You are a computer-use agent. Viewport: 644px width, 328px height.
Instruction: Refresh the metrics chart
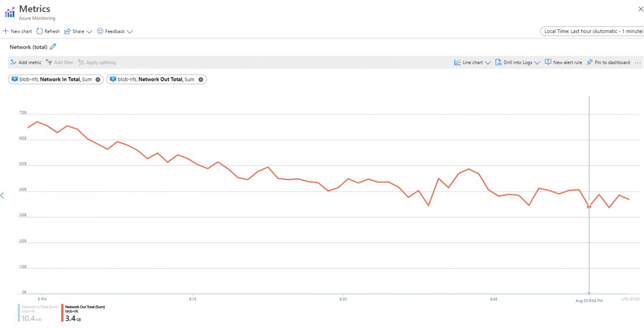(47, 31)
